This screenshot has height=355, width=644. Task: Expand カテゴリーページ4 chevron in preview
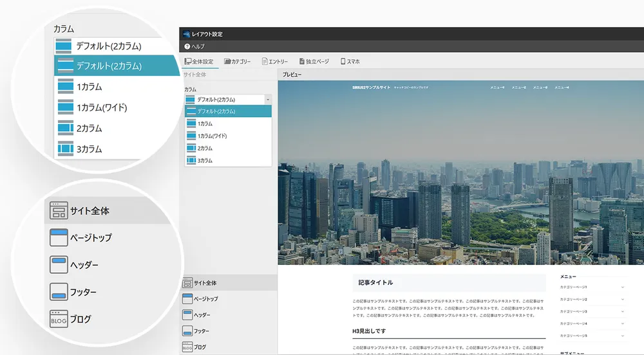point(623,323)
